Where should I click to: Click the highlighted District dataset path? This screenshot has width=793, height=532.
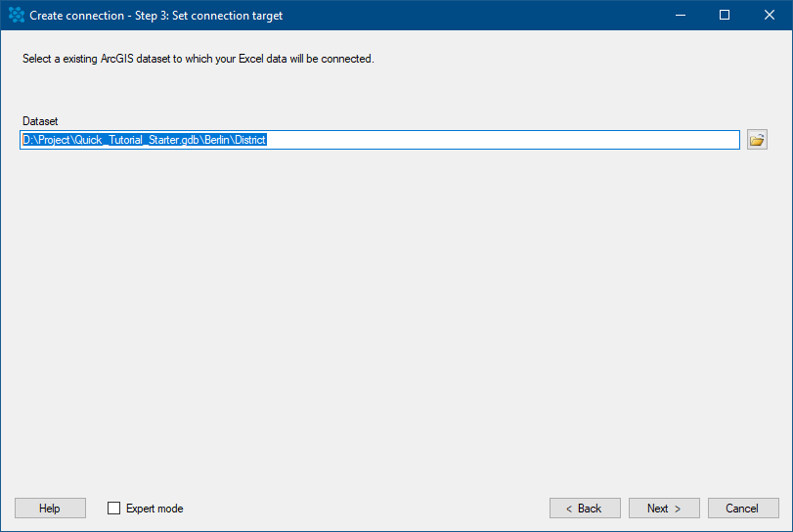pos(144,140)
